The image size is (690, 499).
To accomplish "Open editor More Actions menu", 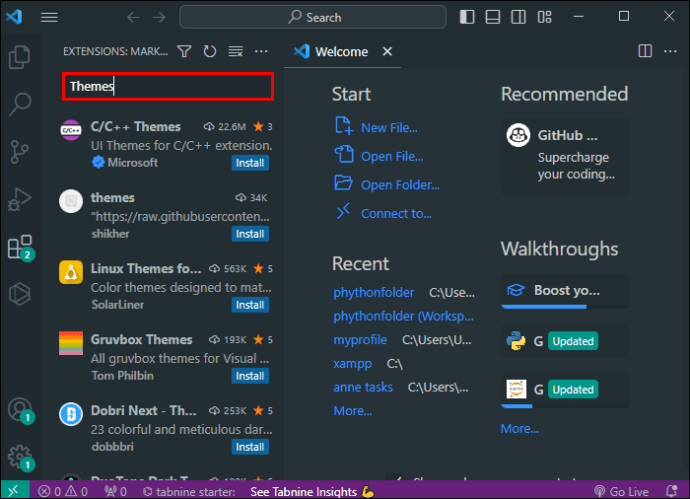I will pyautogui.click(x=670, y=51).
